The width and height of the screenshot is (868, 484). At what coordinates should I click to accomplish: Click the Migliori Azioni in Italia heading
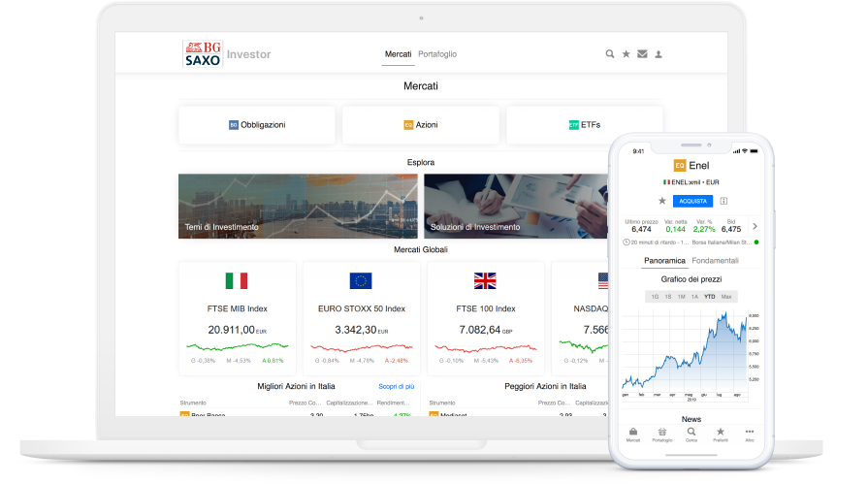click(x=296, y=386)
